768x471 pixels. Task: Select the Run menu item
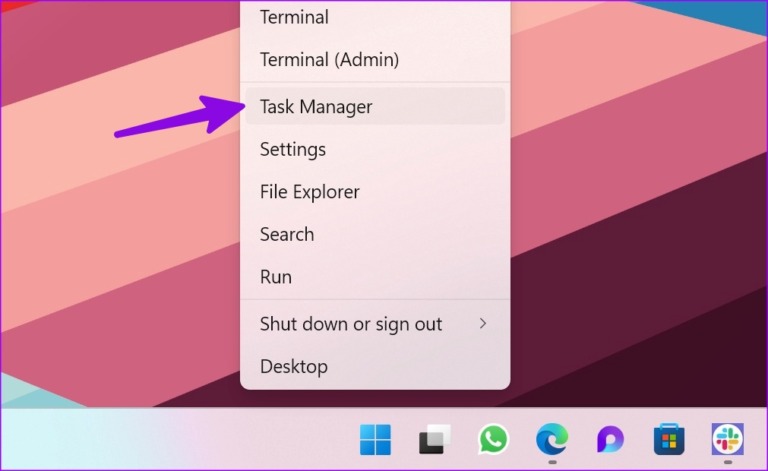(375, 277)
